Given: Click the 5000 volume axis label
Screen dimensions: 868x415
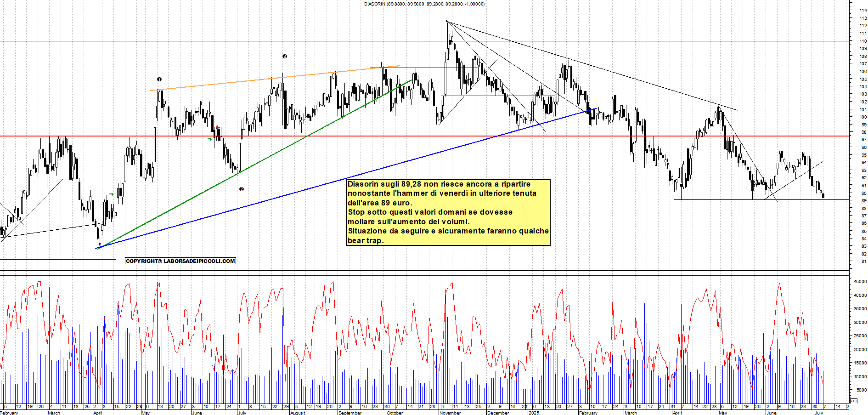Looking at the screenshot, I should 862,390.
